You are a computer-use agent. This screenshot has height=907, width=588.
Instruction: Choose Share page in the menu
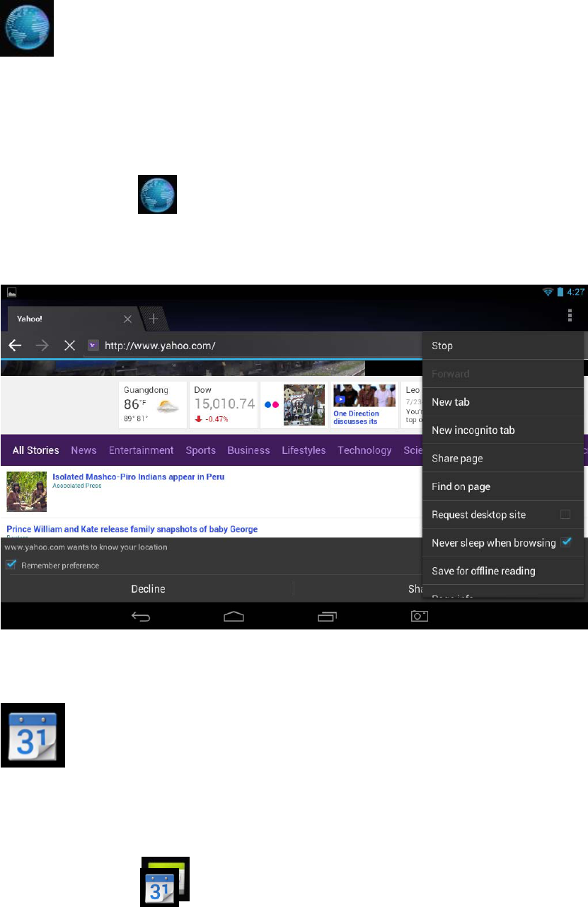coord(502,458)
